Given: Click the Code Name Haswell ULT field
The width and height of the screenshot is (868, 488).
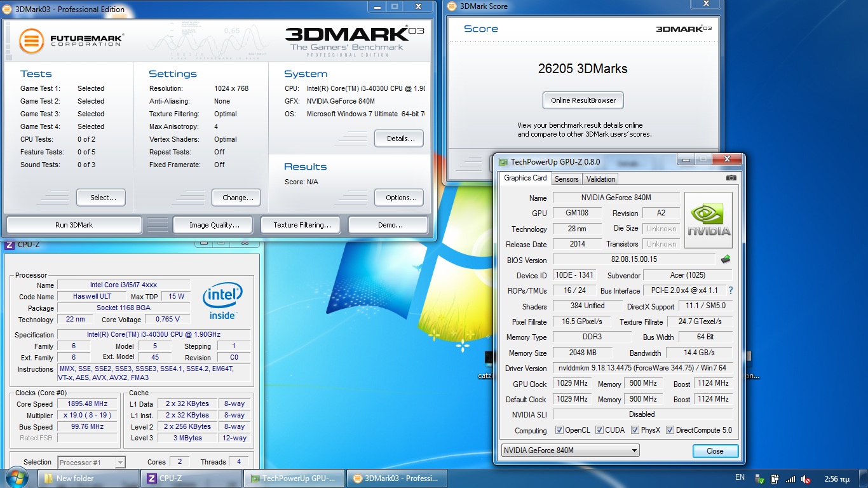Looking at the screenshot, I should (92, 296).
